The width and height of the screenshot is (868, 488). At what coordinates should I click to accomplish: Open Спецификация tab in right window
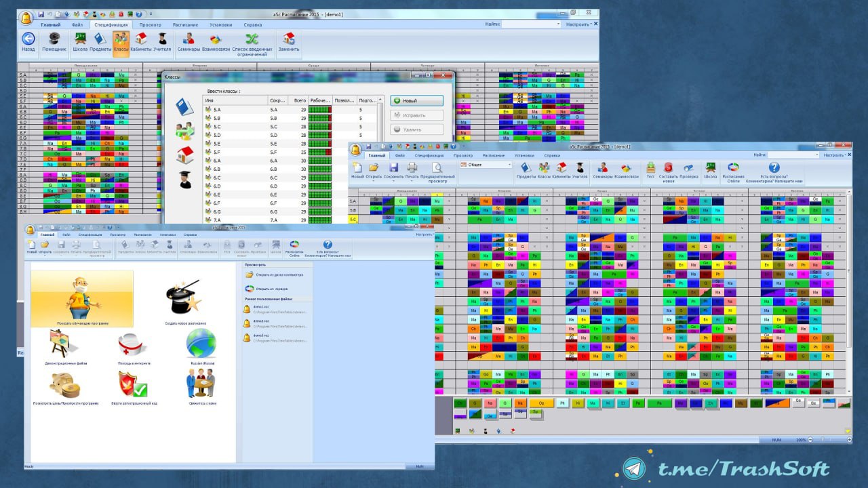(429, 156)
